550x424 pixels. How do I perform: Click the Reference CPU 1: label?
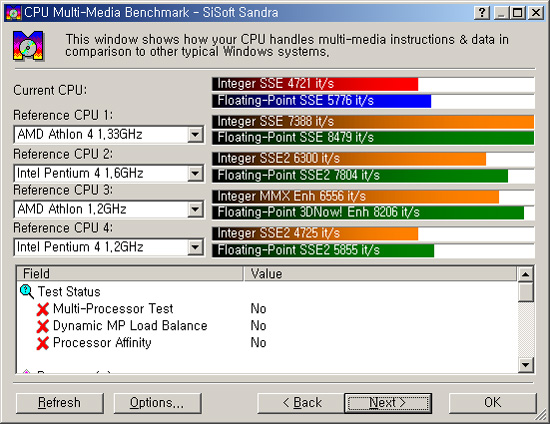pos(63,115)
